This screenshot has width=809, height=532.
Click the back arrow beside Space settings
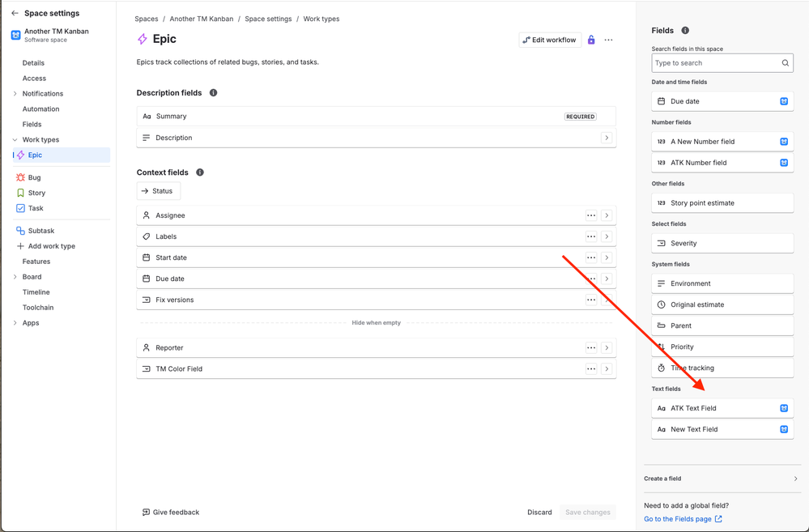[x=15, y=14]
